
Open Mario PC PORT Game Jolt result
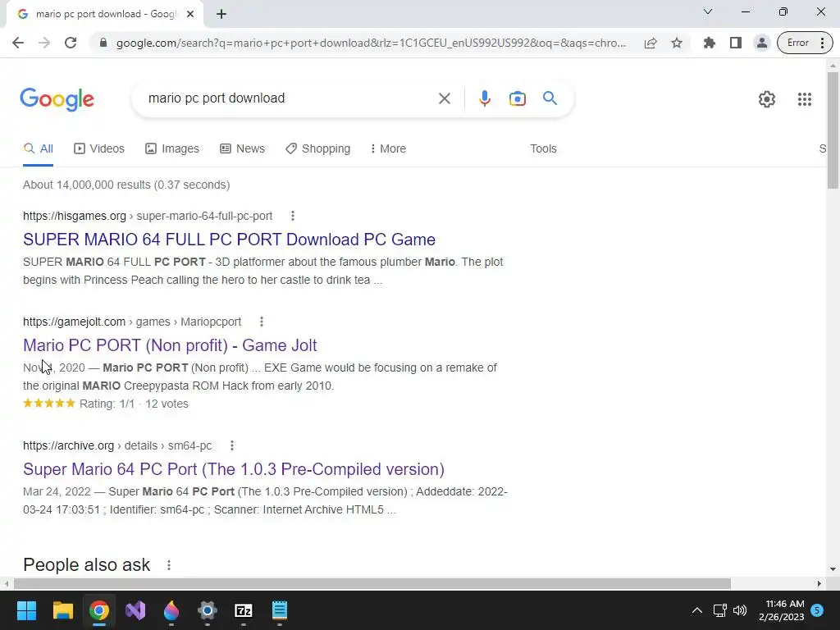coord(170,345)
